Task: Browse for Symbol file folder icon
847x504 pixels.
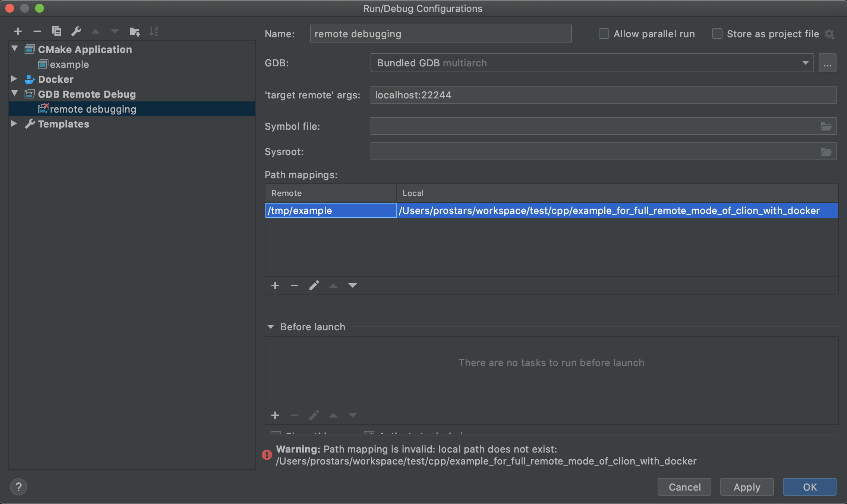Action: click(826, 126)
